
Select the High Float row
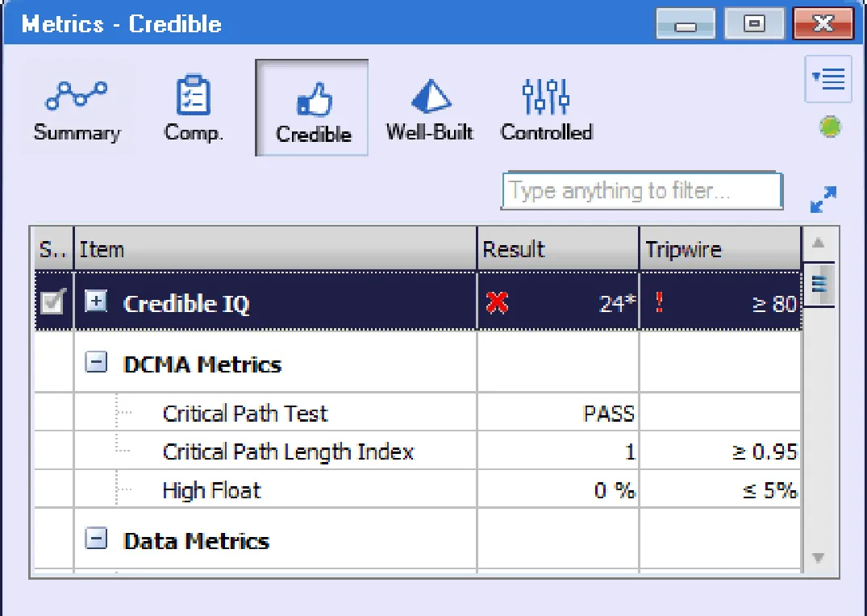point(418,489)
